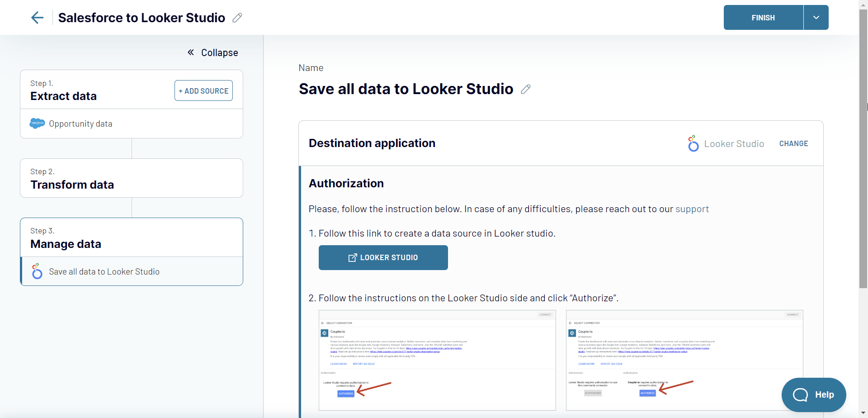This screenshot has height=418, width=868.
Task: Select Save all data to Looker Studio destination
Action: coord(104,271)
